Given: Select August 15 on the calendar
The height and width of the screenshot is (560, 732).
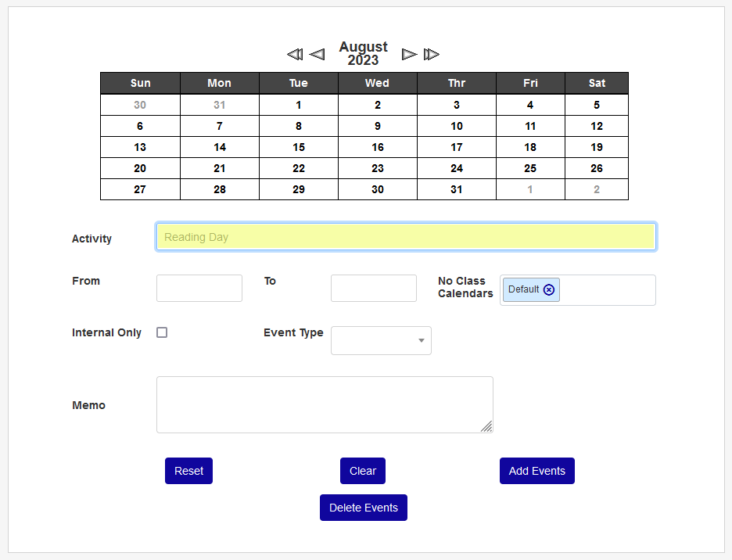Looking at the screenshot, I should point(299,147).
